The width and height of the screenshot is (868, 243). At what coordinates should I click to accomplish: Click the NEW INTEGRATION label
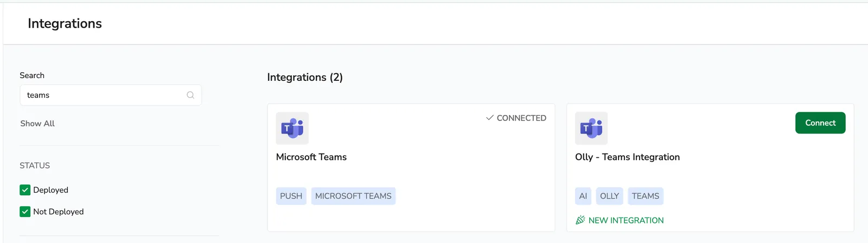pyautogui.click(x=626, y=220)
